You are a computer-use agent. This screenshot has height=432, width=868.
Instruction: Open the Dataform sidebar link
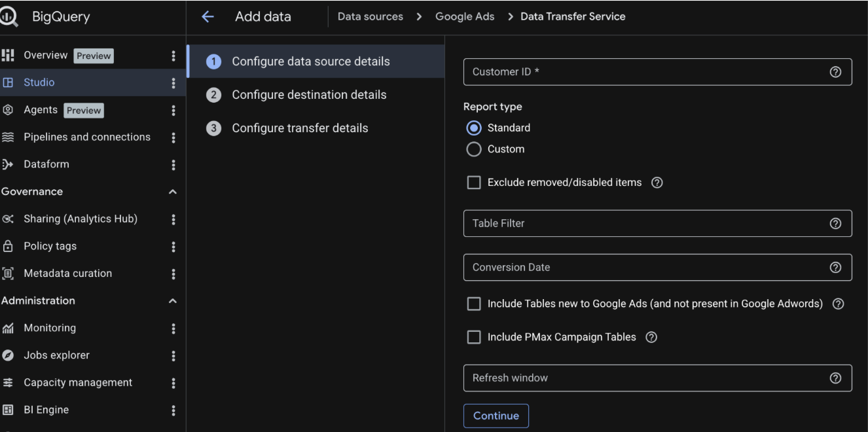(x=46, y=164)
